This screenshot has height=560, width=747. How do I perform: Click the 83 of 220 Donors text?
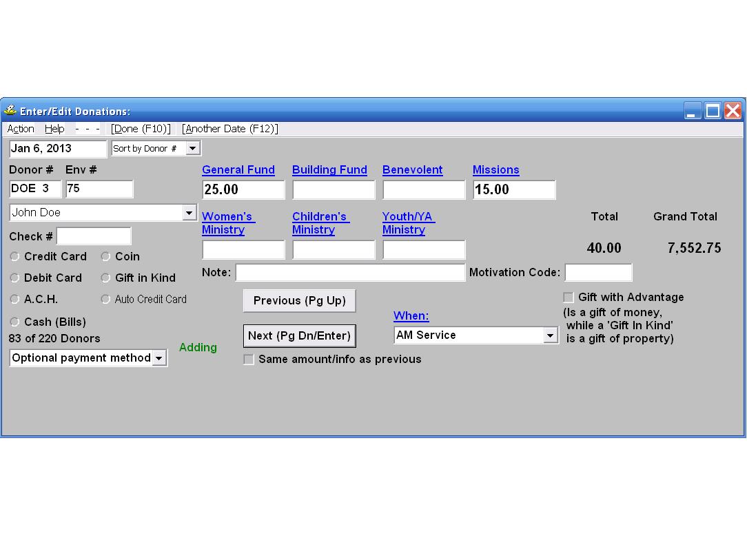[x=54, y=339]
